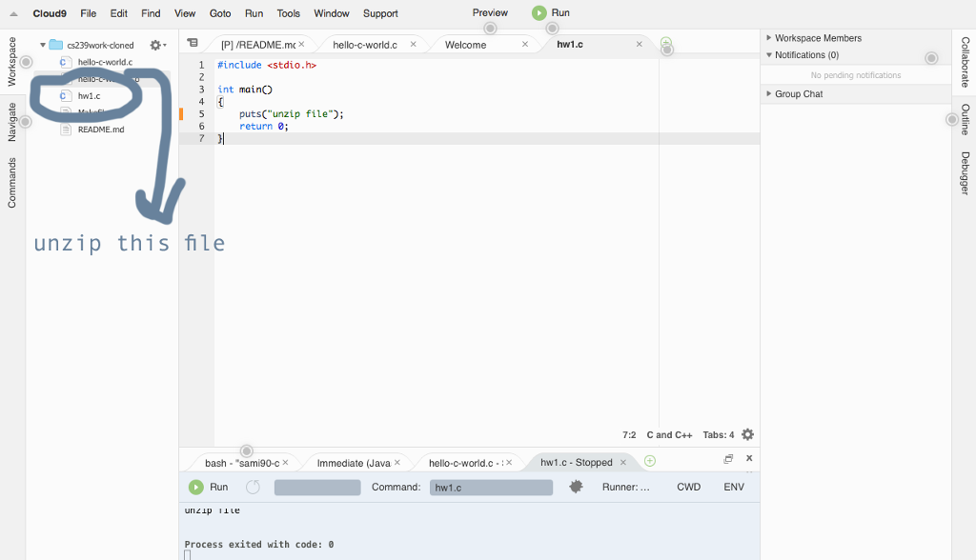
Task: Open the Debugger side panel
Action: [965, 173]
